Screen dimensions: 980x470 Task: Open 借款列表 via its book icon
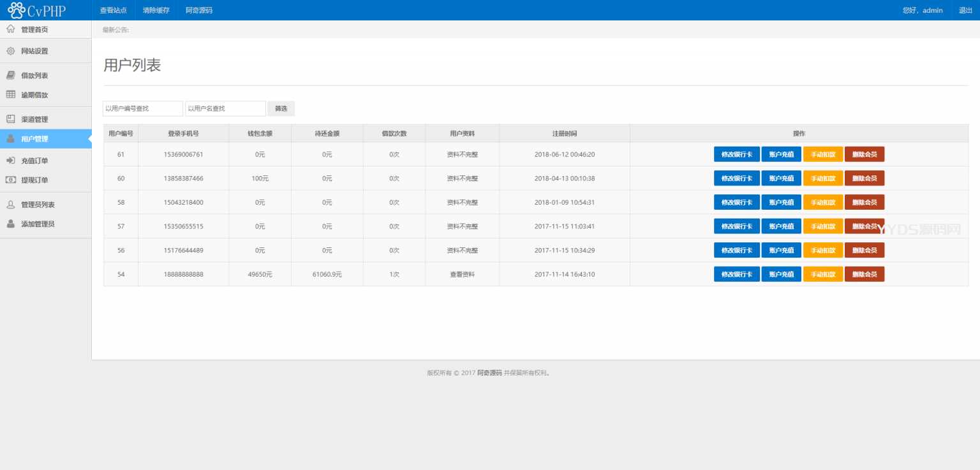pyautogui.click(x=10, y=75)
